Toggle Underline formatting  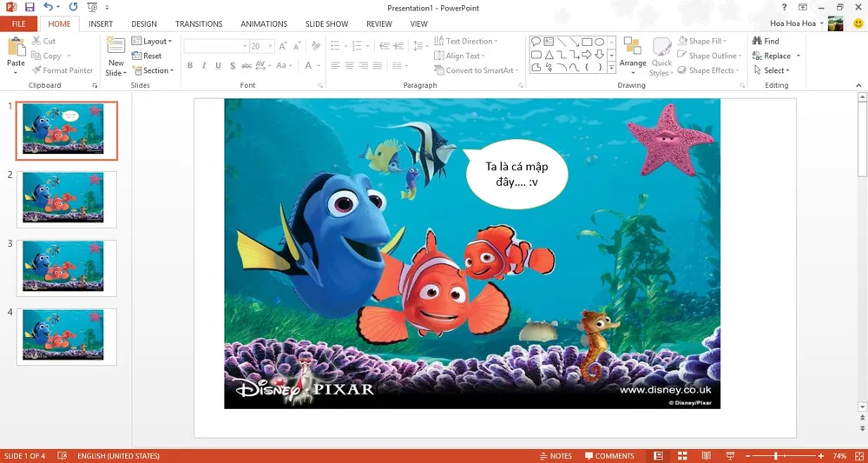pos(218,65)
